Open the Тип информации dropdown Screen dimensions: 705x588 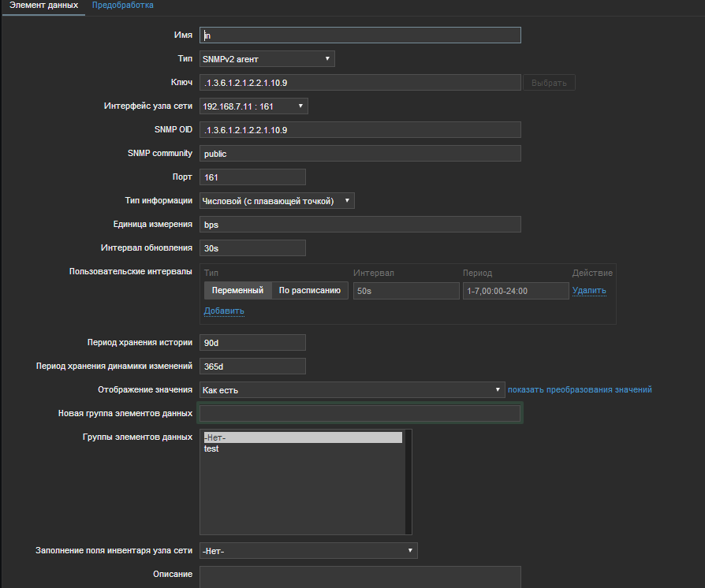(277, 201)
